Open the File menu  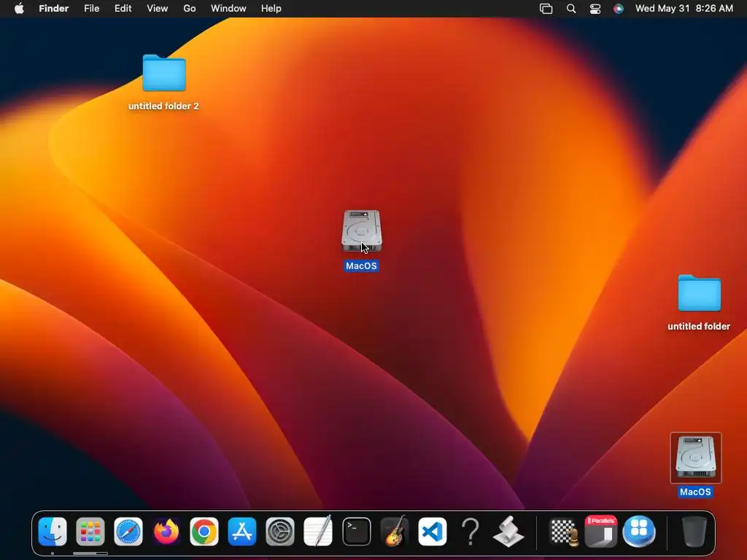coord(91,9)
